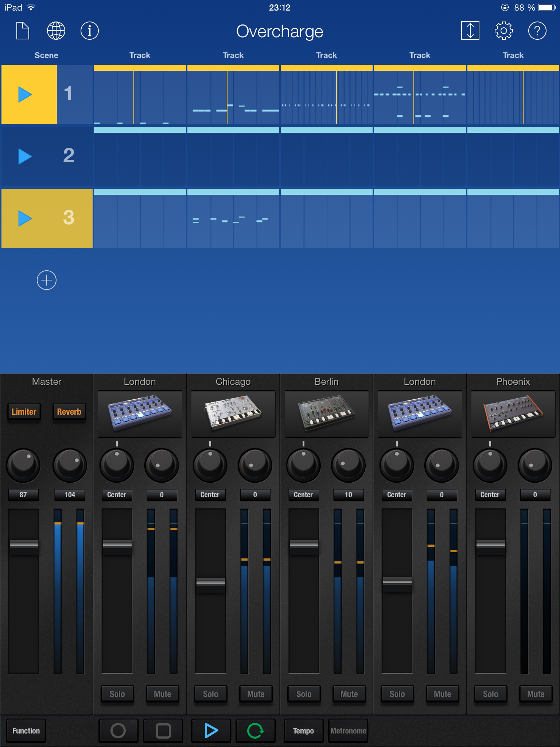The image size is (560, 747).
Task: Launch scene 2 play arrow
Action: coord(25,156)
